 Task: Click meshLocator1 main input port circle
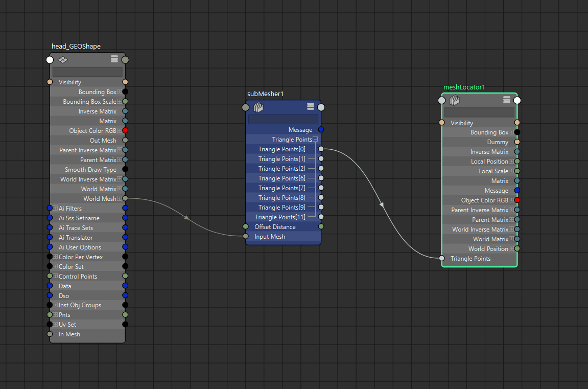pyautogui.click(x=442, y=100)
